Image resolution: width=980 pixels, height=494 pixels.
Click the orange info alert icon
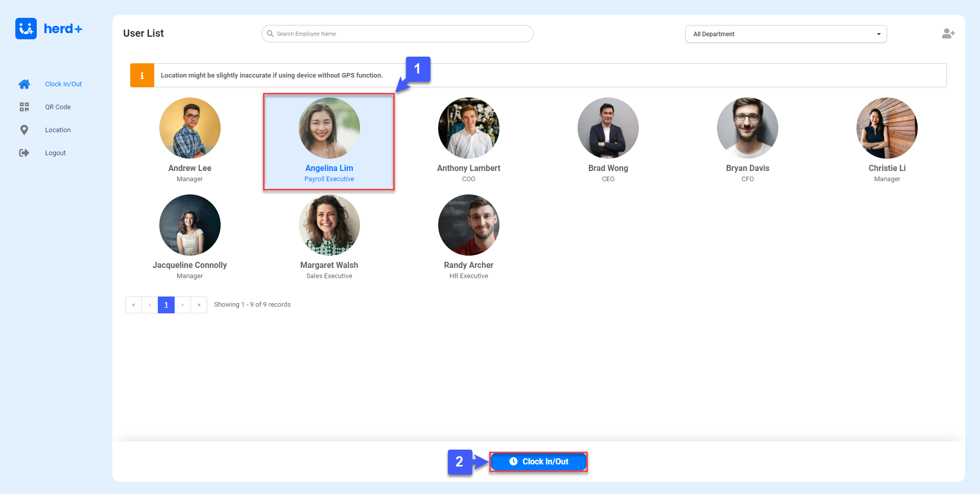142,76
